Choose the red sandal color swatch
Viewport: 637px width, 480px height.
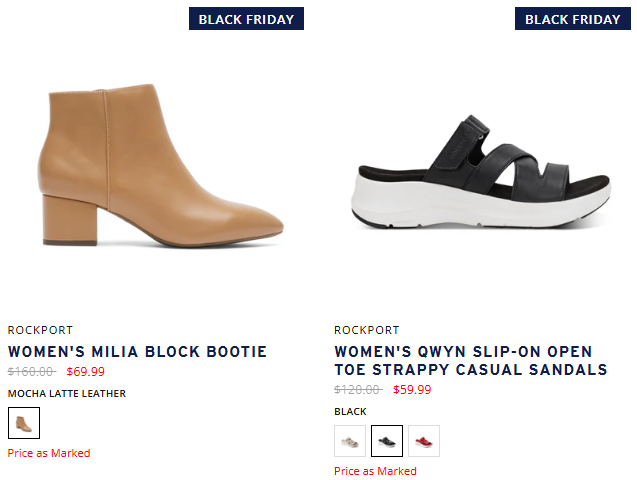coord(424,441)
